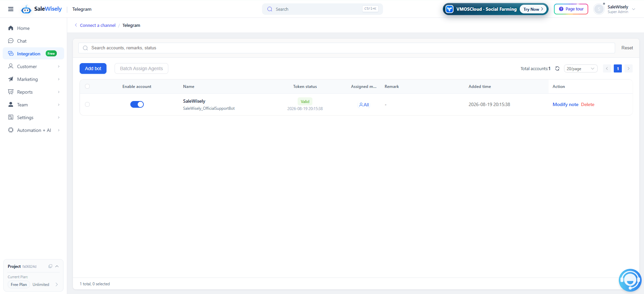This screenshot has width=644, height=294.
Task: Click Modify note for SaleWisely bot
Action: pyautogui.click(x=565, y=104)
